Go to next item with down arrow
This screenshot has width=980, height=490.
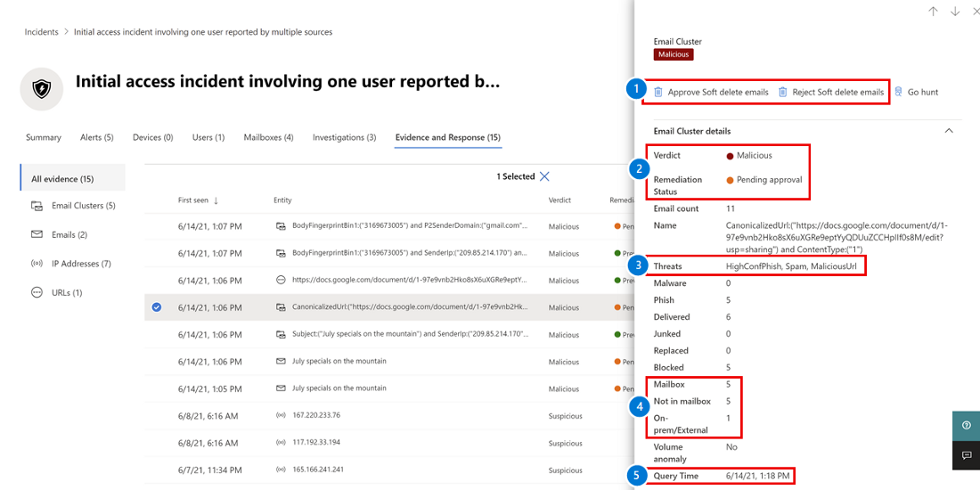tap(955, 12)
